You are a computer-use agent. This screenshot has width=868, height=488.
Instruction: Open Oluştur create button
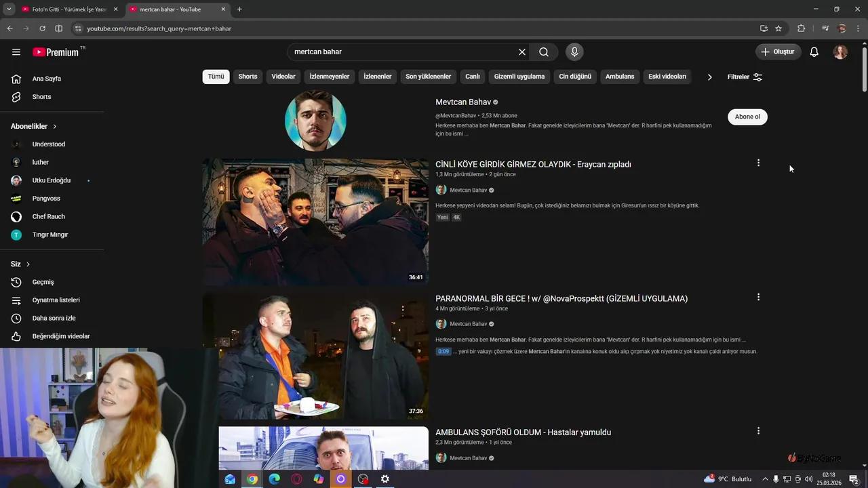(778, 52)
